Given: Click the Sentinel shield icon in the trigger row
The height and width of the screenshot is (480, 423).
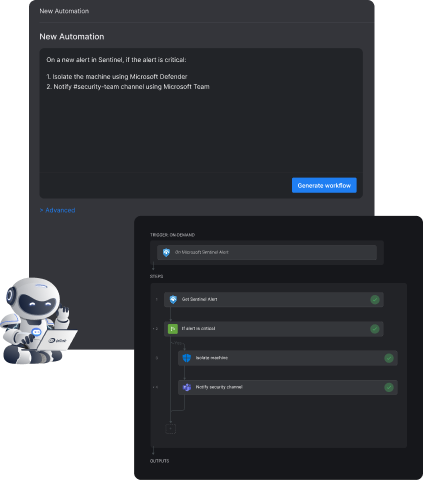Looking at the screenshot, I should [166, 252].
